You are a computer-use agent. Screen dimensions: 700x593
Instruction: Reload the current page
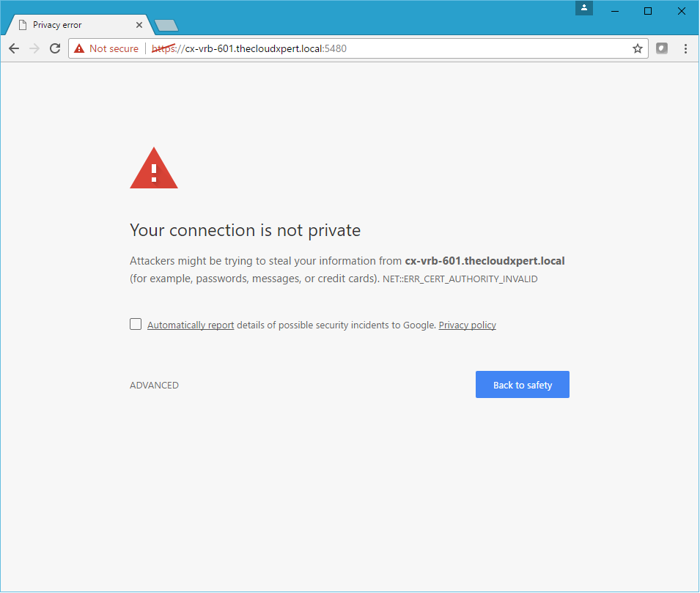coord(55,48)
